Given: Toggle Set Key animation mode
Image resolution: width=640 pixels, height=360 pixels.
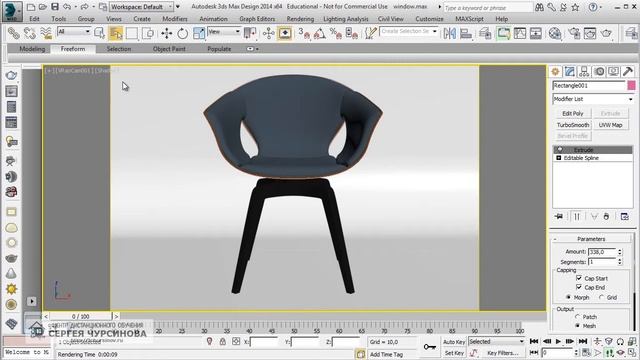Looking at the screenshot, I should pos(453,353).
